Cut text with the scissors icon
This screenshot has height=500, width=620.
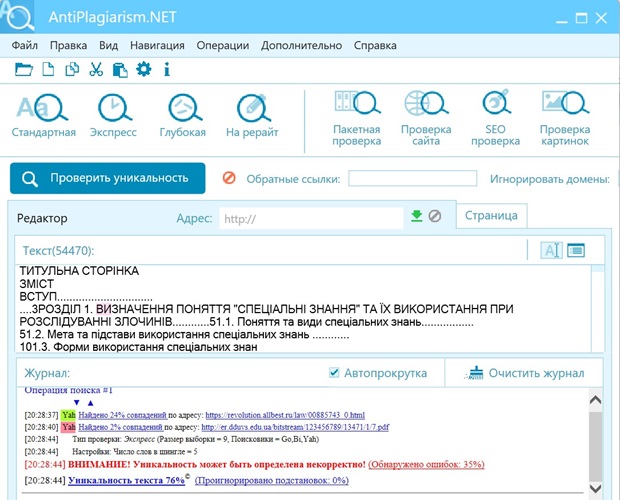pyautogui.click(x=96, y=70)
